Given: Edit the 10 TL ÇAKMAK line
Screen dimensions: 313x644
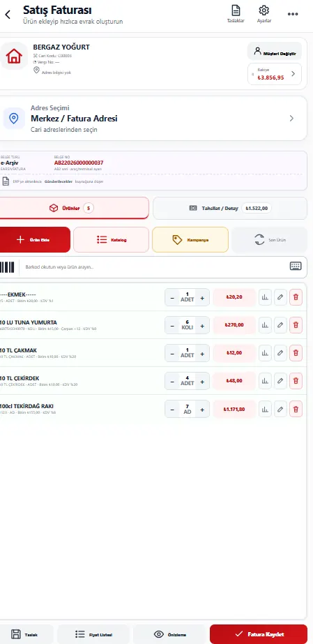Looking at the screenshot, I should [280, 353].
